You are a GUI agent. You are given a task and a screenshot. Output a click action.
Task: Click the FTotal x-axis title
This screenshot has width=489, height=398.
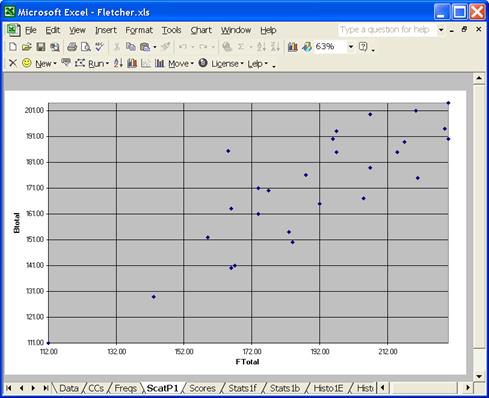click(x=247, y=362)
